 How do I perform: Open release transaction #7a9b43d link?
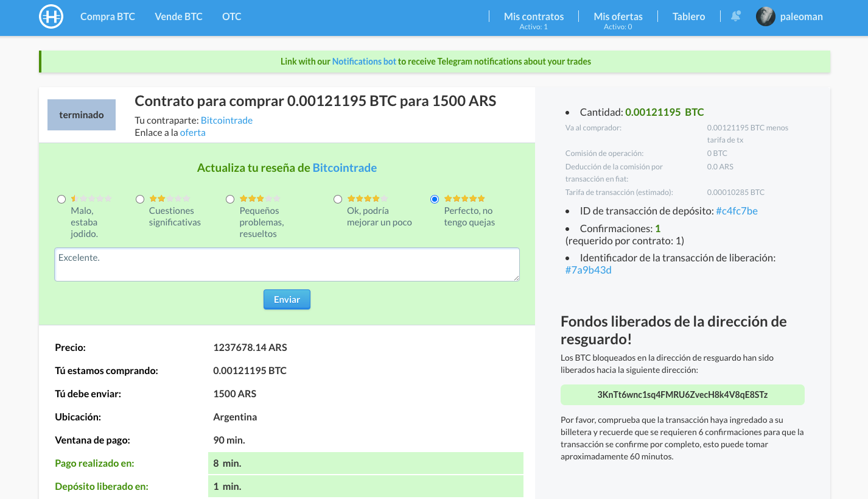tap(588, 270)
